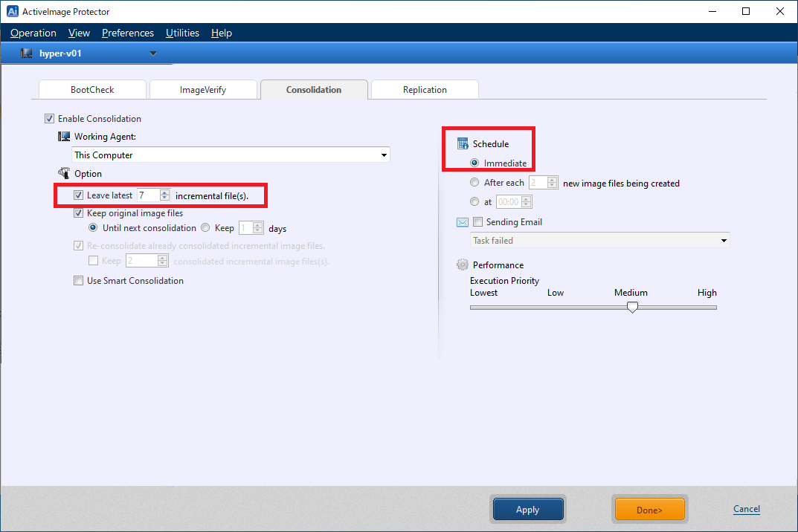
Task: Enable the Sending Email checkbox
Action: (478, 221)
